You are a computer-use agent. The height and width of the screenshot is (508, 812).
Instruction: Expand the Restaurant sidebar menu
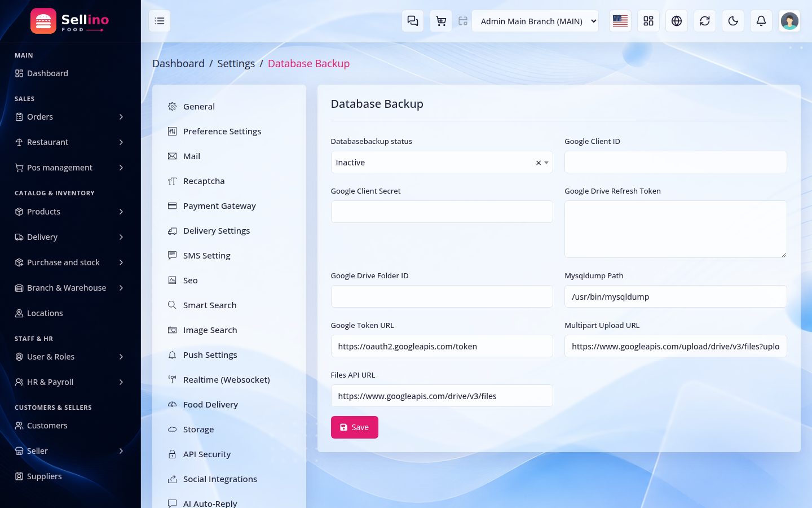pos(70,142)
